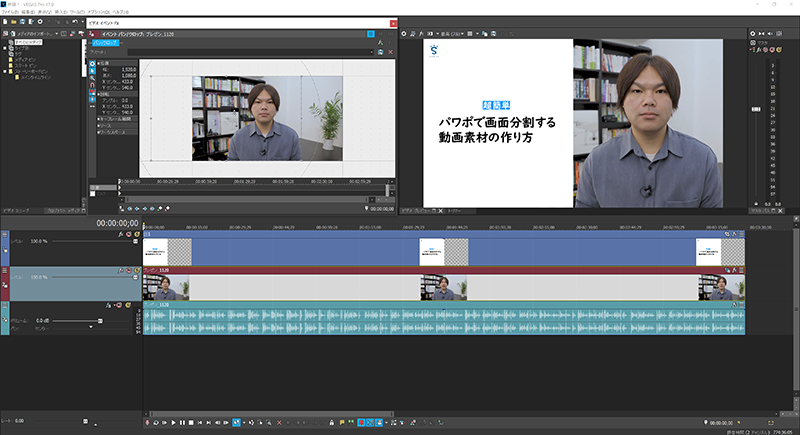800x435 pixels.
Task: Open the メディアのインポート dropdown in media panel
Action: coord(57,34)
